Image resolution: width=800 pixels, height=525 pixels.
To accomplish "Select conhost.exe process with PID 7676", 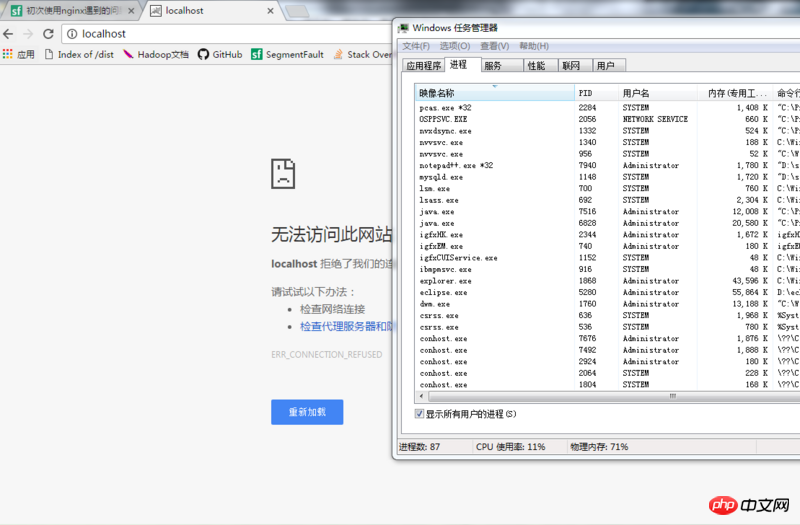I will coord(607,338).
